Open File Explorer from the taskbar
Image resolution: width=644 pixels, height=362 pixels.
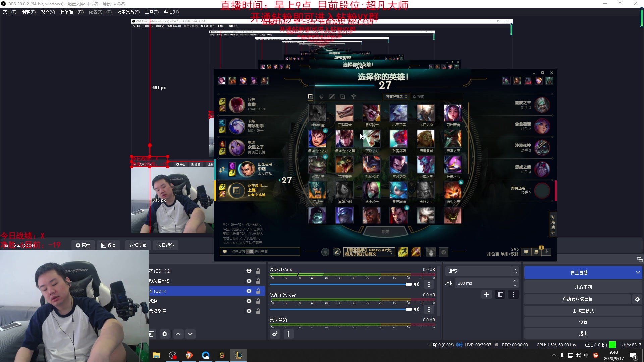pos(156,355)
